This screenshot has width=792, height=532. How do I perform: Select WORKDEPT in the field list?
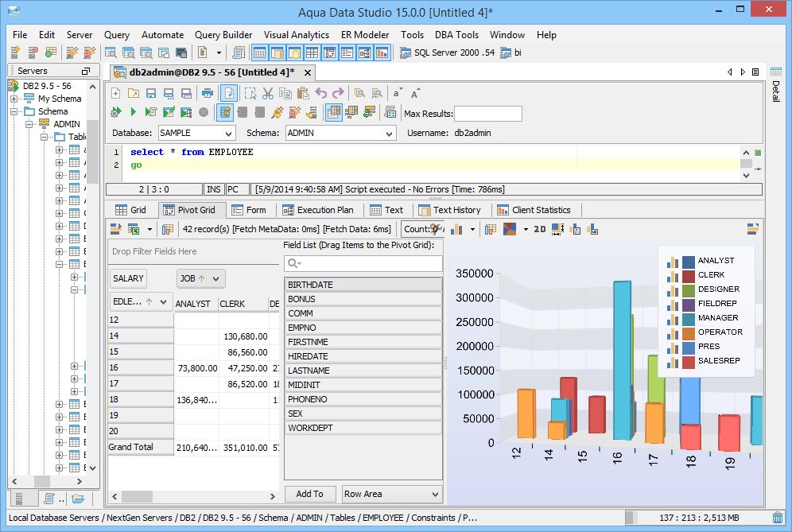363,428
